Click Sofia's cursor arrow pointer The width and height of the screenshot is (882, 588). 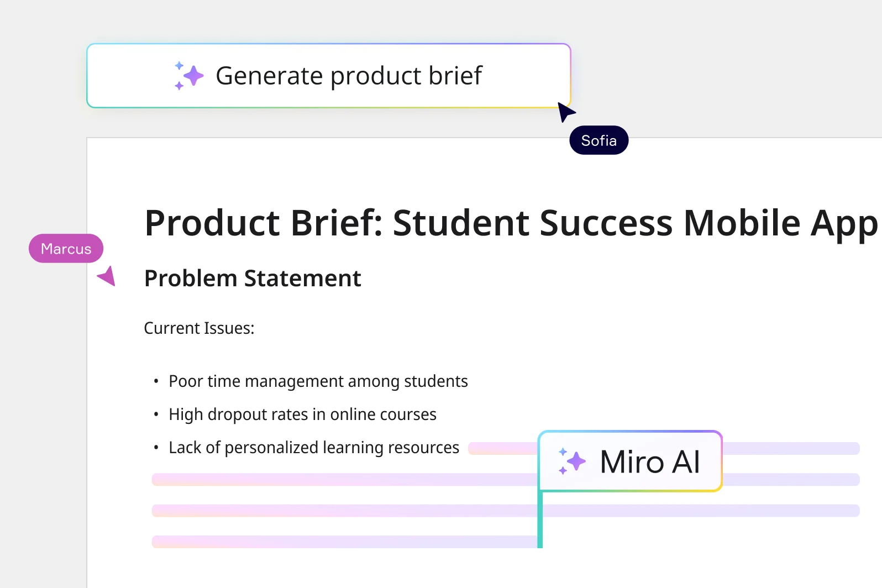click(566, 111)
